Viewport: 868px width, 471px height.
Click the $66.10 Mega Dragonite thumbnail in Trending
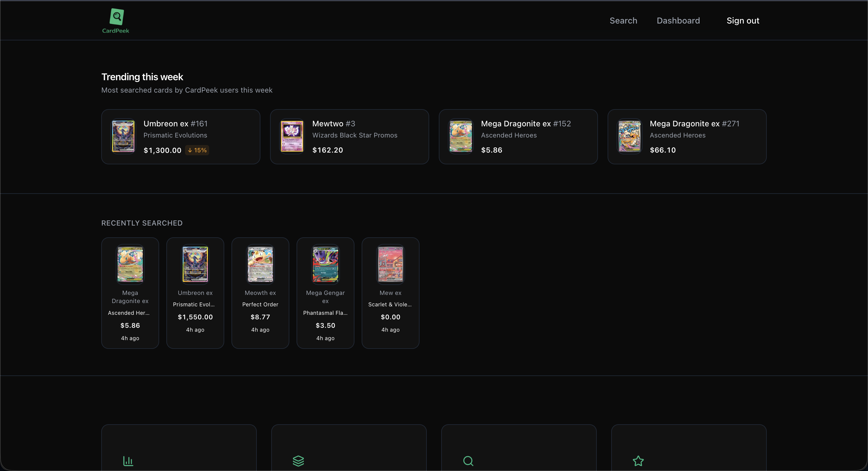pos(629,136)
